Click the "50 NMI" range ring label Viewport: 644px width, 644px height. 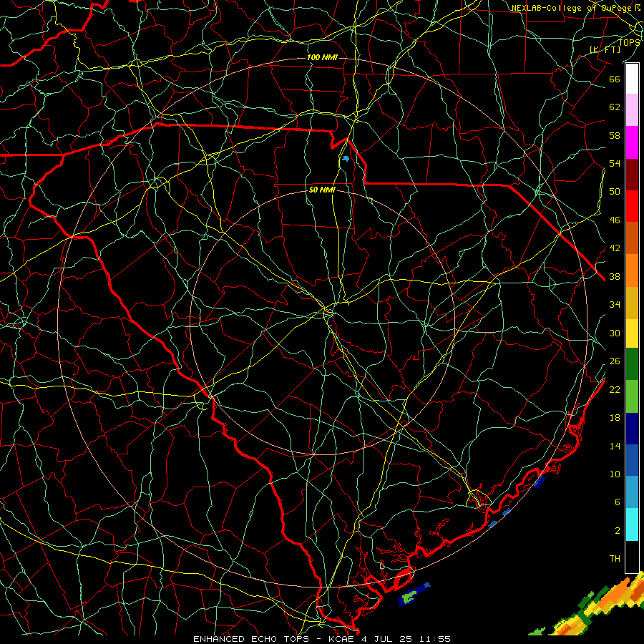[x=322, y=190]
